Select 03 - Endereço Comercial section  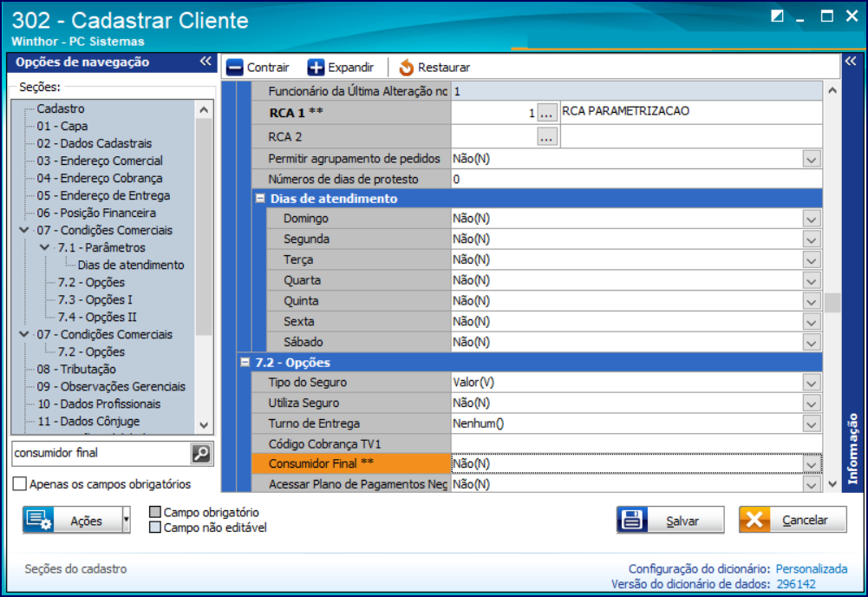100,161
